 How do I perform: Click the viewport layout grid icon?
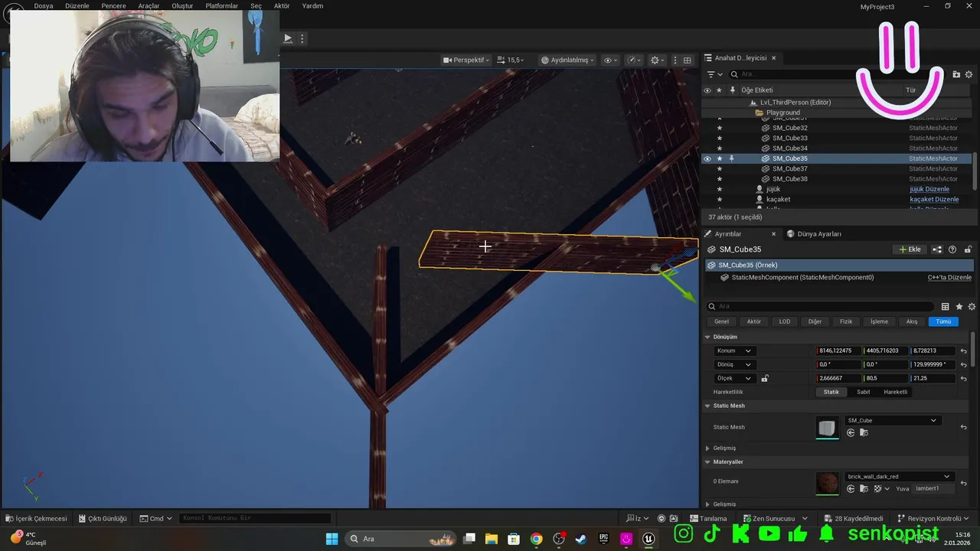pyautogui.click(x=687, y=60)
